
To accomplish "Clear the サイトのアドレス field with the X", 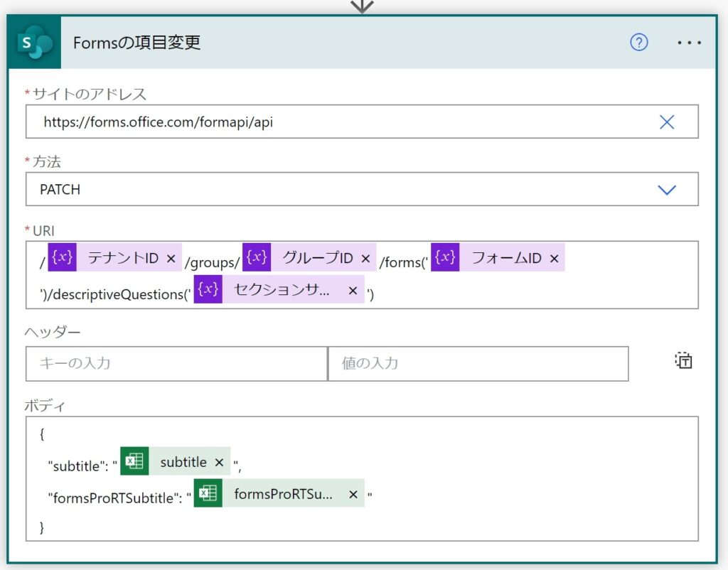I will [x=666, y=122].
